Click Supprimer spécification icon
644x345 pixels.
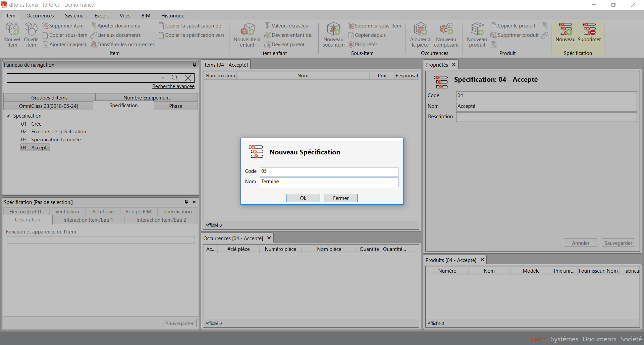pos(589,29)
